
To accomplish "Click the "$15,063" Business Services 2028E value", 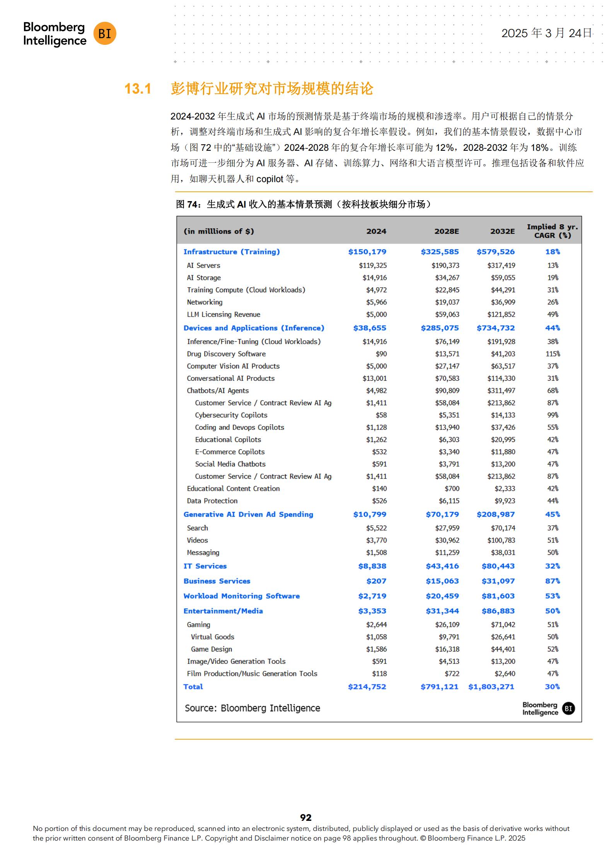I will (442, 581).
